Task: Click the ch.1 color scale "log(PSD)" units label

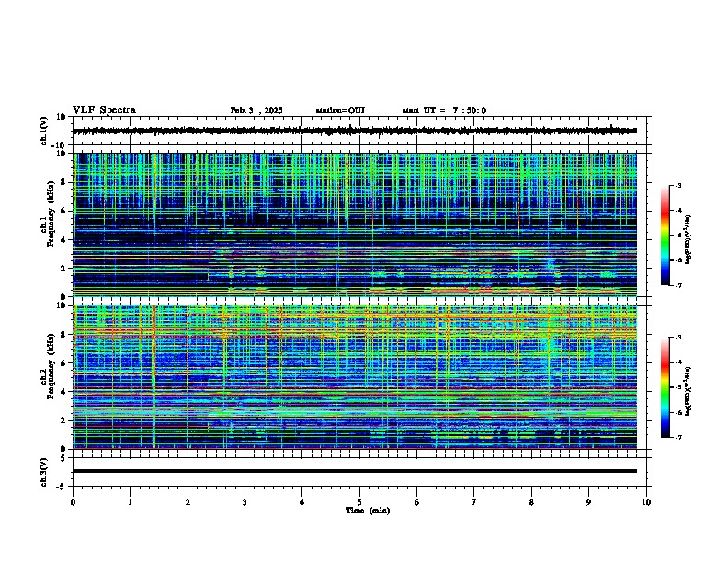Action: click(x=688, y=239)
